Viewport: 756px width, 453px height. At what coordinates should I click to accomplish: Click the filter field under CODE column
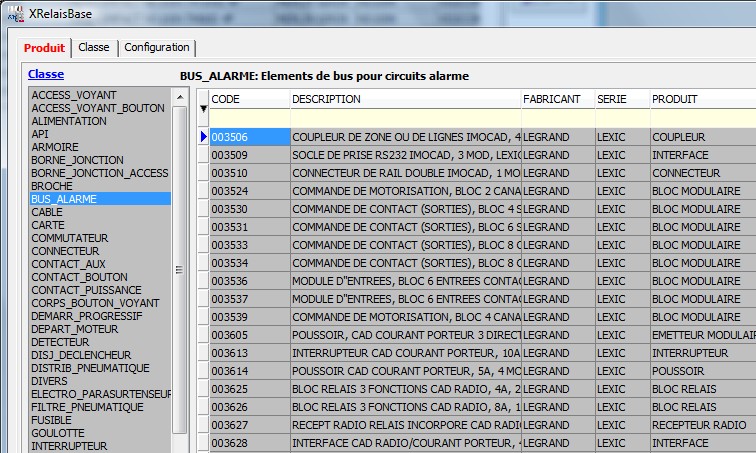(x=249, y=118)
